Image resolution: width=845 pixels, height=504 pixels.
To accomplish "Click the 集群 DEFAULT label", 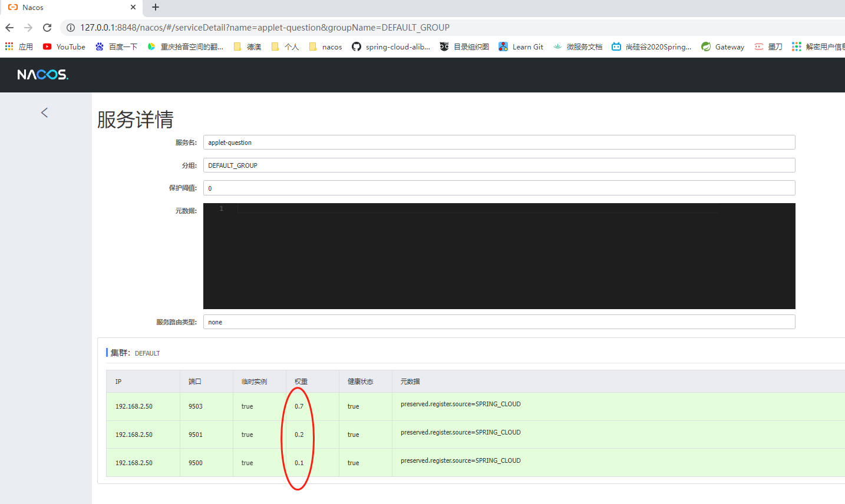I will pyautogui.click(x=135, y=353).
